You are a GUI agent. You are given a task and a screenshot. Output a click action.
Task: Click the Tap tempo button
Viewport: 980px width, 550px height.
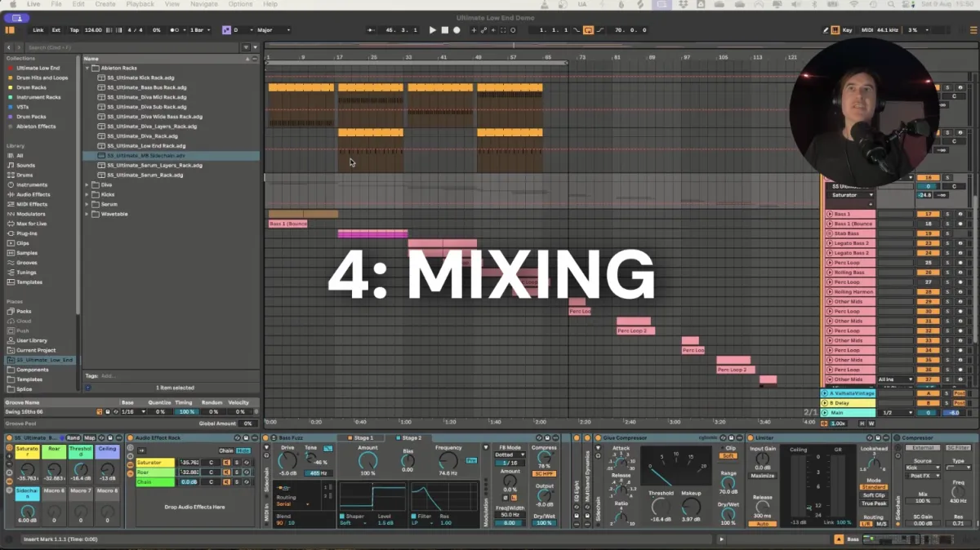coord(74,30)
